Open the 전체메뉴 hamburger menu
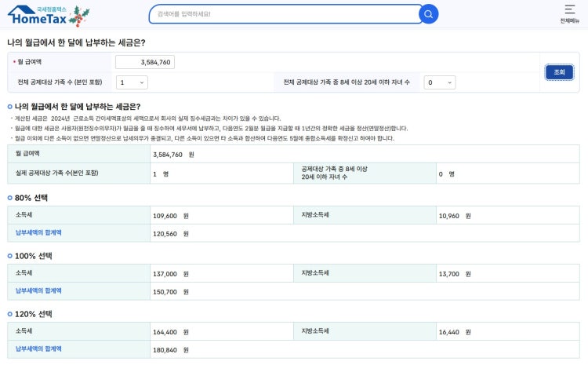588x365 pixels. [570, 13]
